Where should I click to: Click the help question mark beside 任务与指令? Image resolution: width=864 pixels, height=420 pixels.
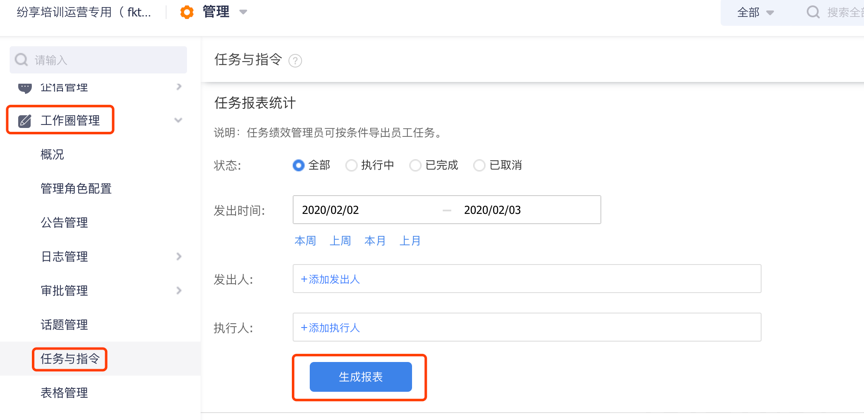pyautogui.click(x=295, y=60)
